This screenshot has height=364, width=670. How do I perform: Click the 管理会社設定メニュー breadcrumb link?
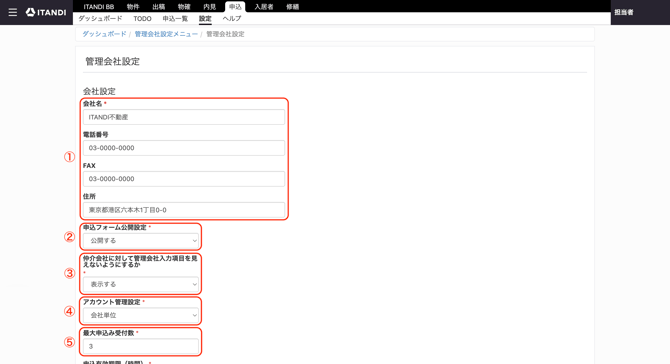pyautogui.click(x=166, y=34)
